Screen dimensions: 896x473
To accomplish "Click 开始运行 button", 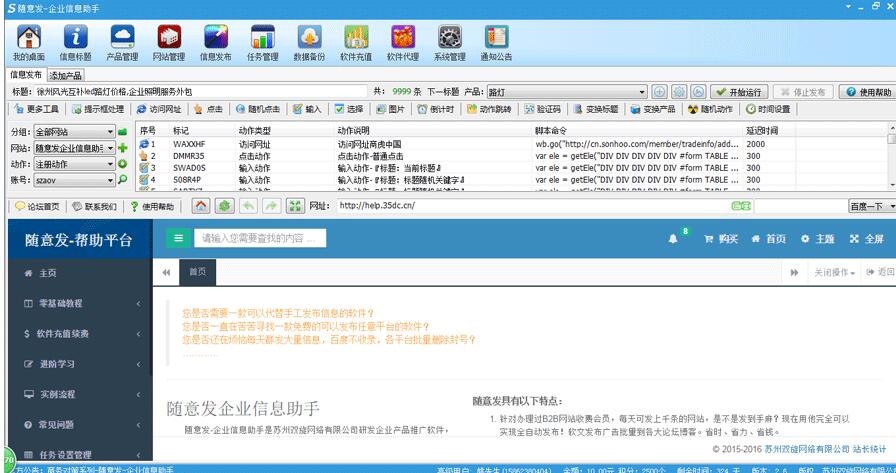I will coord(739,92).
